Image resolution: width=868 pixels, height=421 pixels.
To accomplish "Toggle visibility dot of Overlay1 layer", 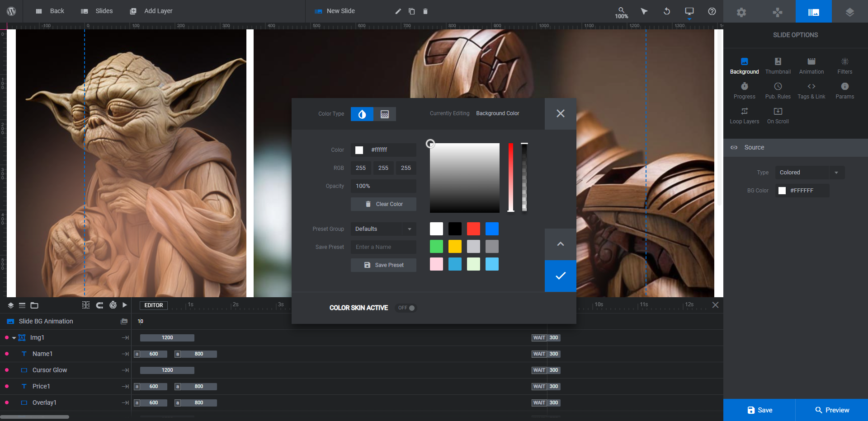I will pos(6,402).
